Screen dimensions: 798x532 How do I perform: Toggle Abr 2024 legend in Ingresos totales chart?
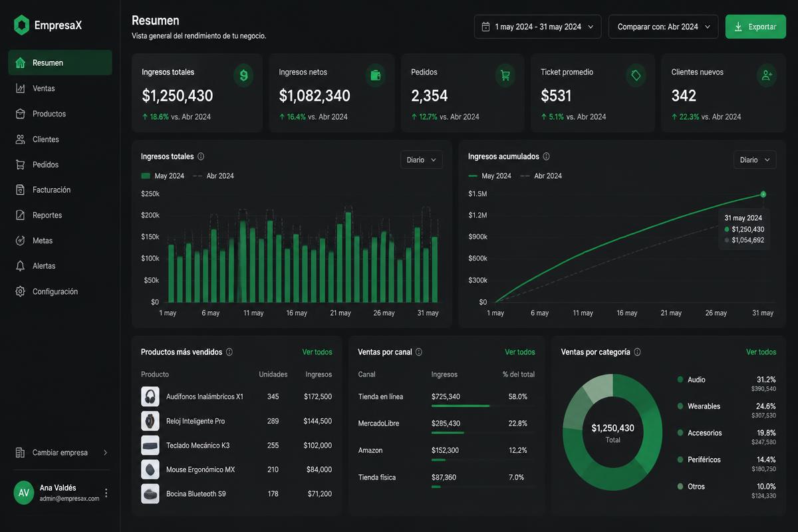pos(213,176)
